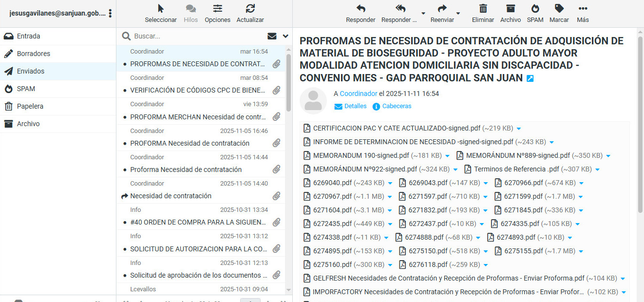Open dropdown for 6269040.pdf attachment

pos(389,183)
